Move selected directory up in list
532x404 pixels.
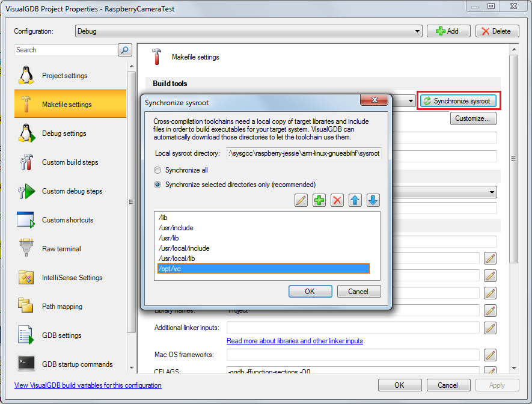(x=355, y=200)
